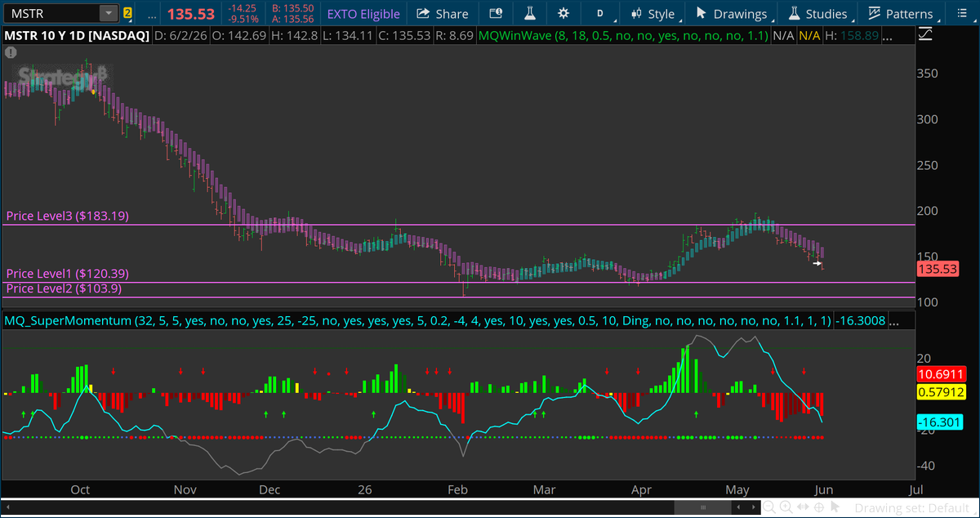Select the pointer cursor icon in bottom bar
Image resolution: width=980 pixels, height=518 pixels.
pyautogui.click(x=835, y=507)
